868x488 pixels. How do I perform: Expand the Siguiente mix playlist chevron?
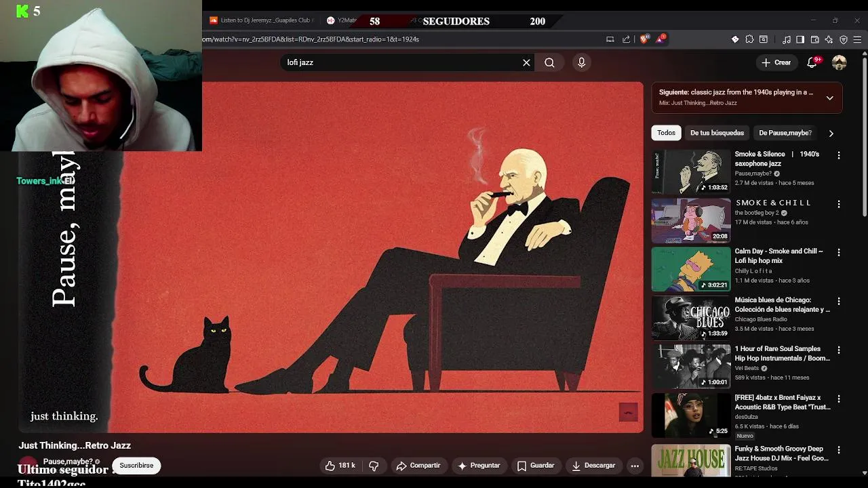click(829, 98)
